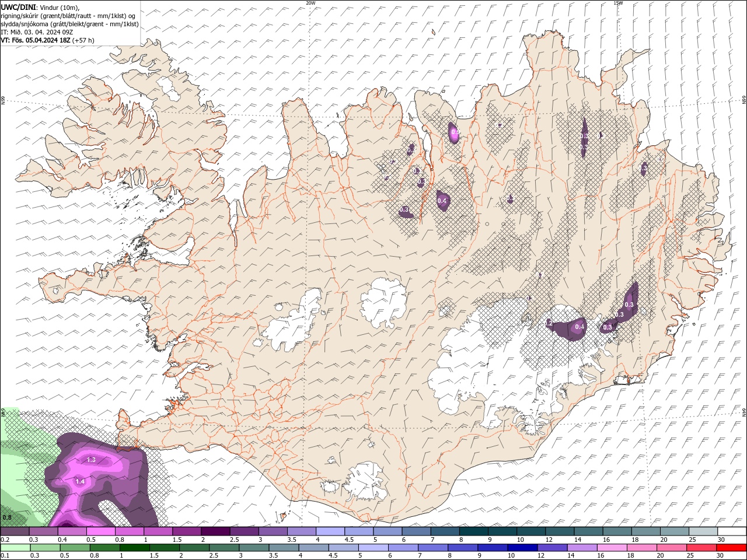
Task: Select the 4.5 label on the rain scale
Action: pyautogui.click(x=333, y=555)
